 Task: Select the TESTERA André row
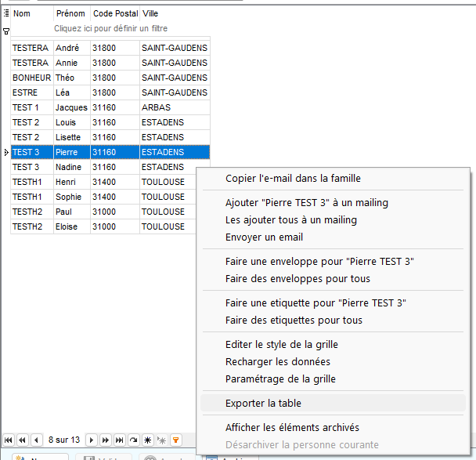tap(110, 48)
